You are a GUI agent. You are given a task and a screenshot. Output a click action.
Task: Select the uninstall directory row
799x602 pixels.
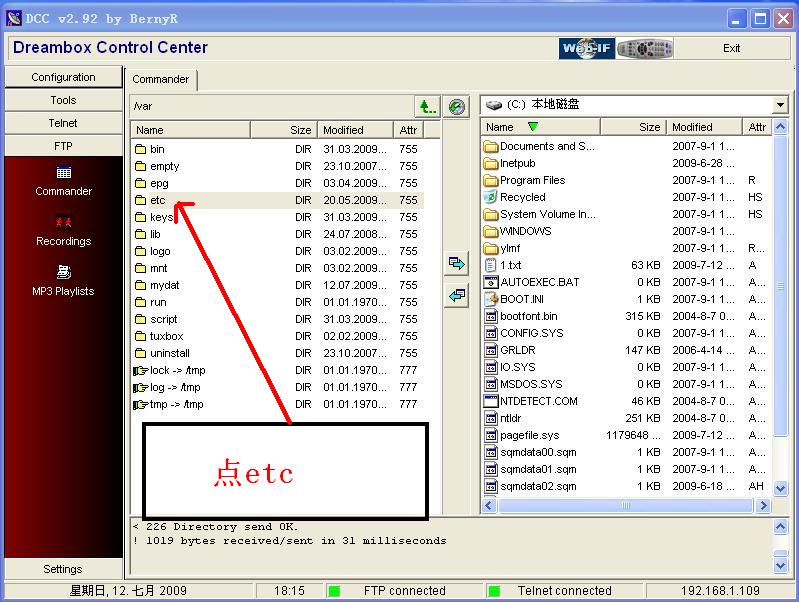coord(278,353)
